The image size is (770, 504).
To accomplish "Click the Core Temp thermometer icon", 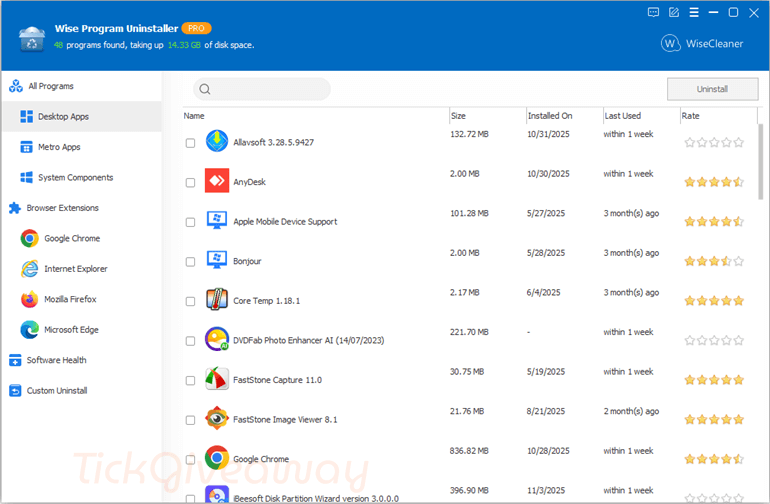I will pos(217,299).
